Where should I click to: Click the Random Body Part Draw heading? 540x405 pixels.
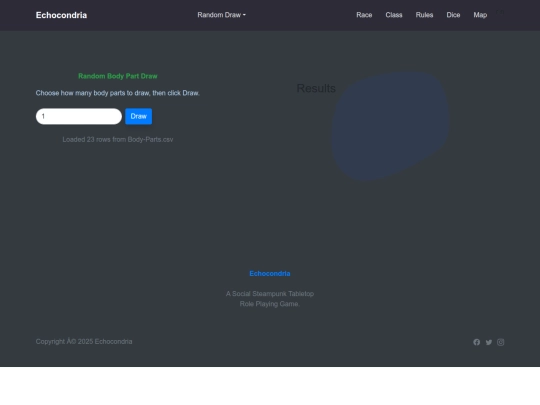tap(118, 76)
